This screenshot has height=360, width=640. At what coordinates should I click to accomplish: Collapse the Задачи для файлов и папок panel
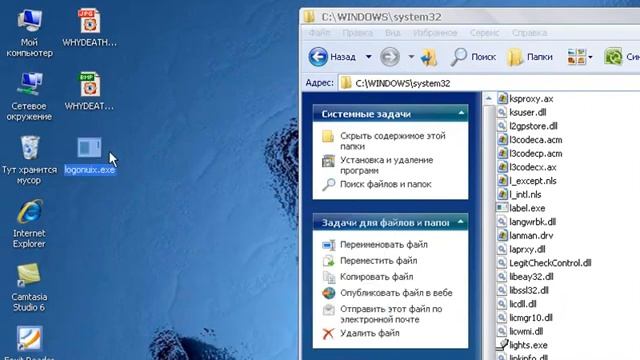(x=460, y=222)
